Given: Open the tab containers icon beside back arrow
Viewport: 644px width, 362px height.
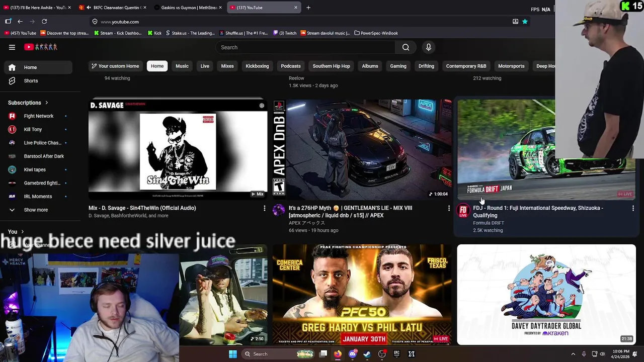Looking at the screenshot, I should (8, 22).
